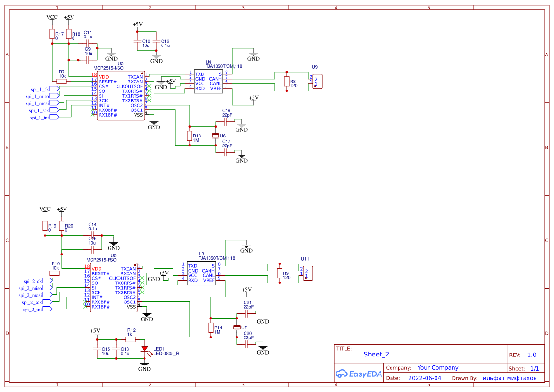Select the R12 1k resistor symbol
554x392 pixels.
pyautogui.click(x=130, y=339)
